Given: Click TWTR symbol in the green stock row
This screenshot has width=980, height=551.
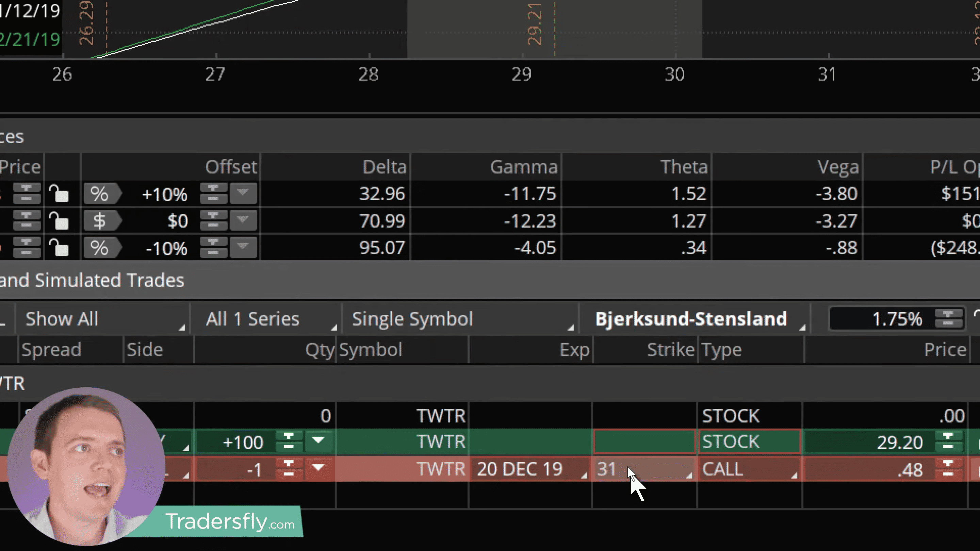Looking at the screenshot, I should point(441,442).
